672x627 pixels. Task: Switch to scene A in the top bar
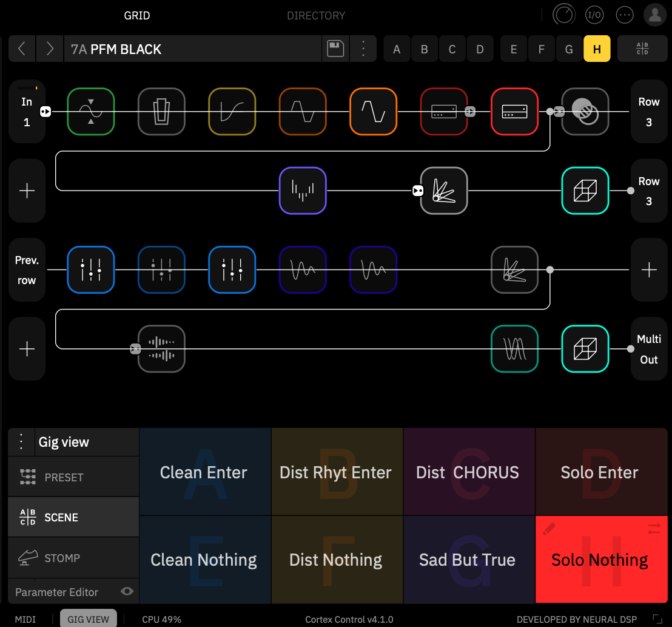[397, 49]
